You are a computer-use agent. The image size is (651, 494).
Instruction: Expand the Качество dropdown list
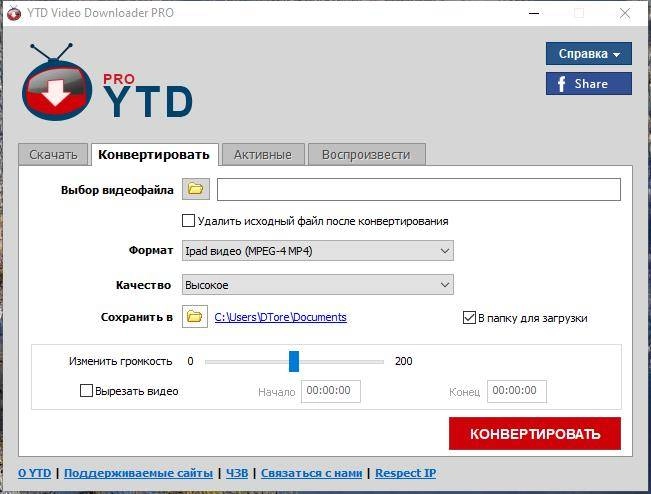(x=318, y=285)
